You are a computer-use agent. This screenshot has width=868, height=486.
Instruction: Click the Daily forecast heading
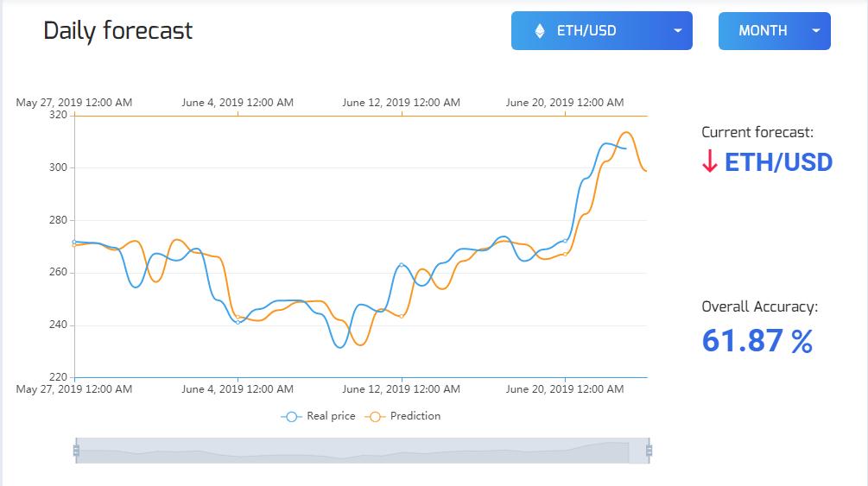pos(118,31)
